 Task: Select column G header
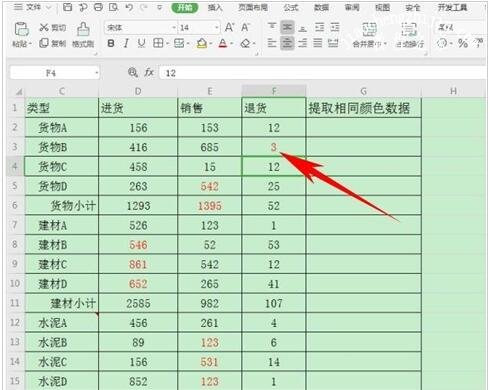(x=363, y=91)
